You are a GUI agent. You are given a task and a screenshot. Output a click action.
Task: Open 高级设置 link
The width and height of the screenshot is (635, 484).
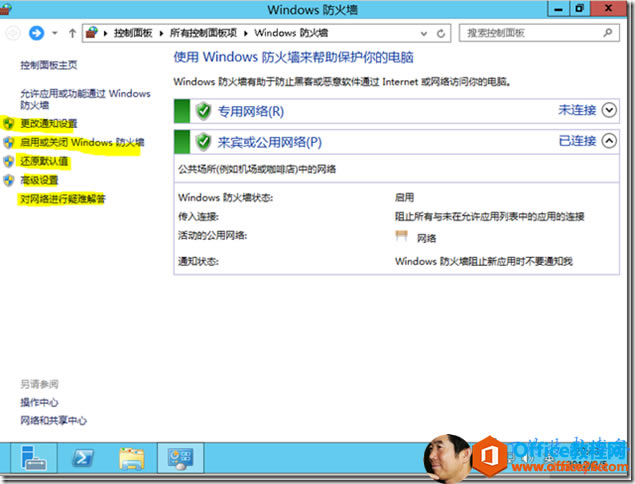39,180
